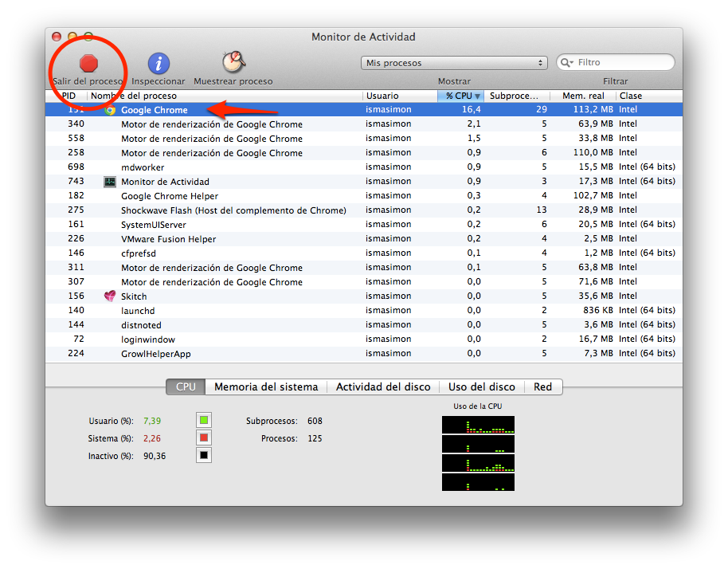Switch to the CPU tab
Screen dimensions: 728x569
pyautogui.click(x=186, y=387)
